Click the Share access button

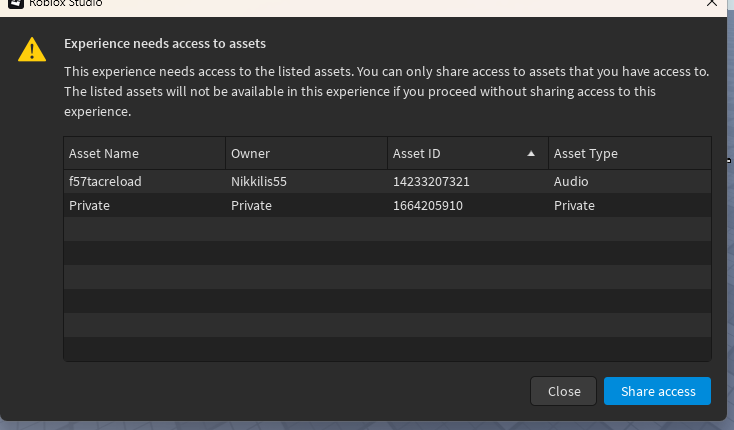click(657, 391)
